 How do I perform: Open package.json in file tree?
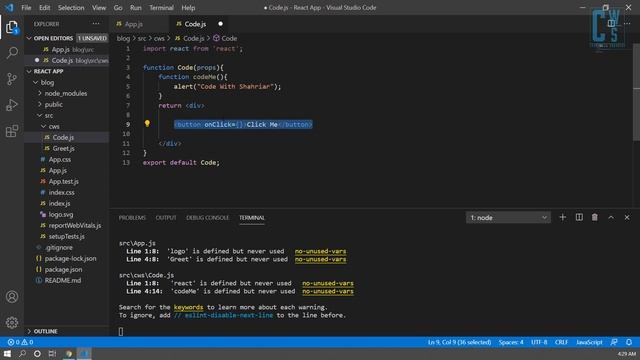(67, 269)
